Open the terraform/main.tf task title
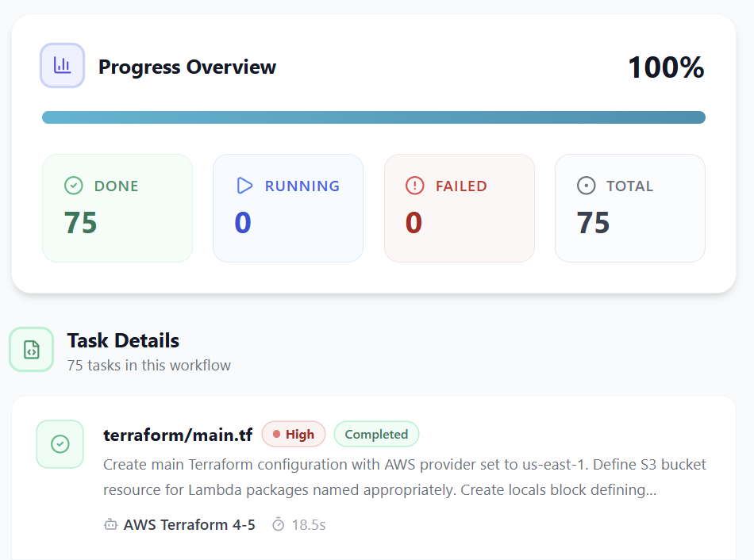Viewport: 754px width, 560px height. pos(178,435)
